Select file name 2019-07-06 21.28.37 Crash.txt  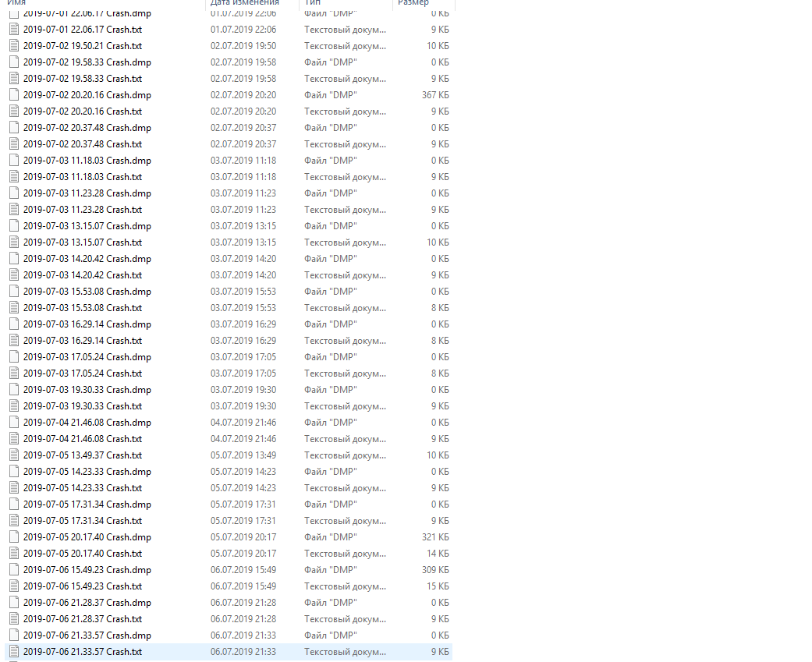coord(83,619)
